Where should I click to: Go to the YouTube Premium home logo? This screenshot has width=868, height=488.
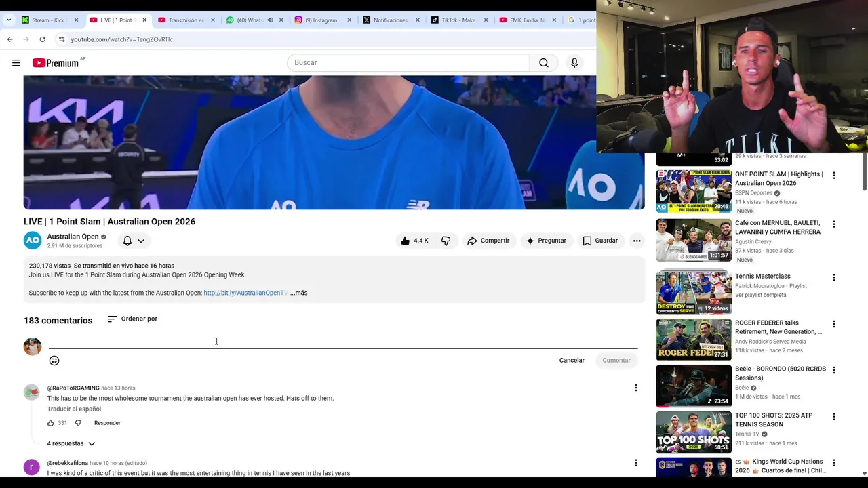(x=56, y=63)
